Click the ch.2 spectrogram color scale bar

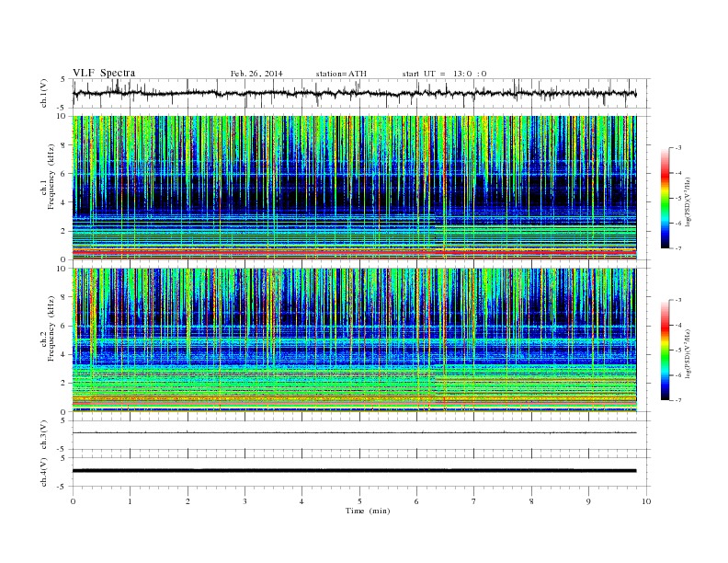[x=665, y=350]
